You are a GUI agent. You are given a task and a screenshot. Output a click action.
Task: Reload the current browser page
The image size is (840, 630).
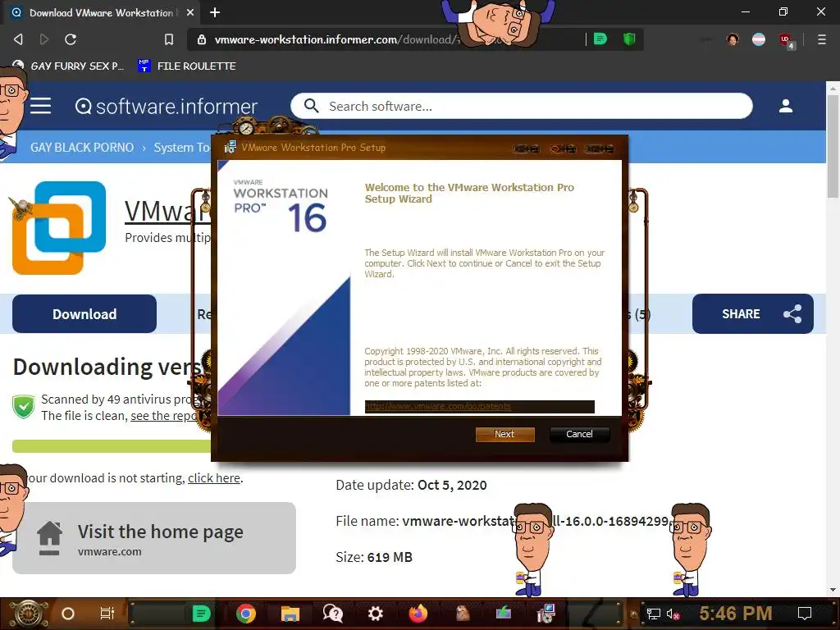click(x=71, y=39)
